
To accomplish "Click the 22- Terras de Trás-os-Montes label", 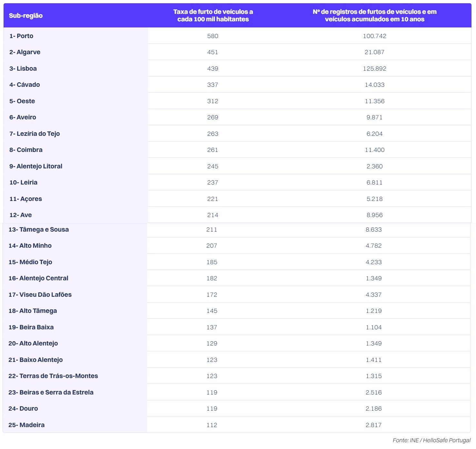I will pyautogui.click(x=53, y=376).
